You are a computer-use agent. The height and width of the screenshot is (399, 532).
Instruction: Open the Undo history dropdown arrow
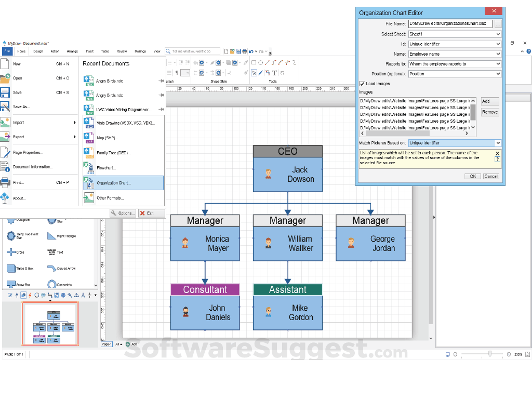pos(256,51)
